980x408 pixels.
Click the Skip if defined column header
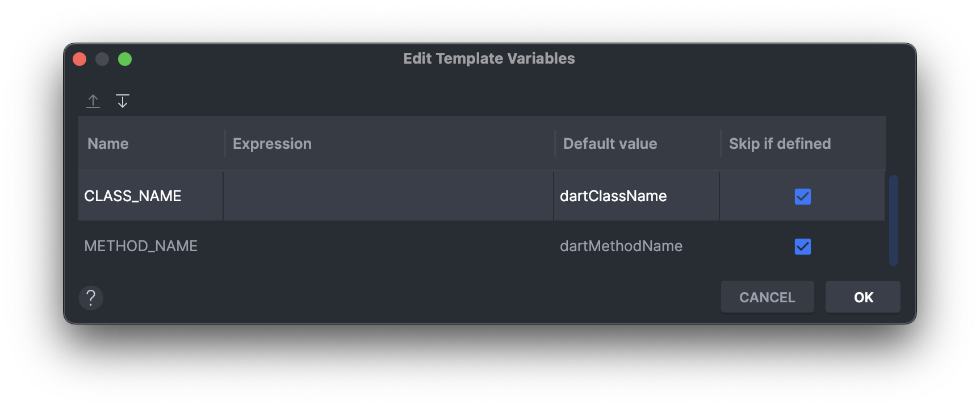point(803,143)
